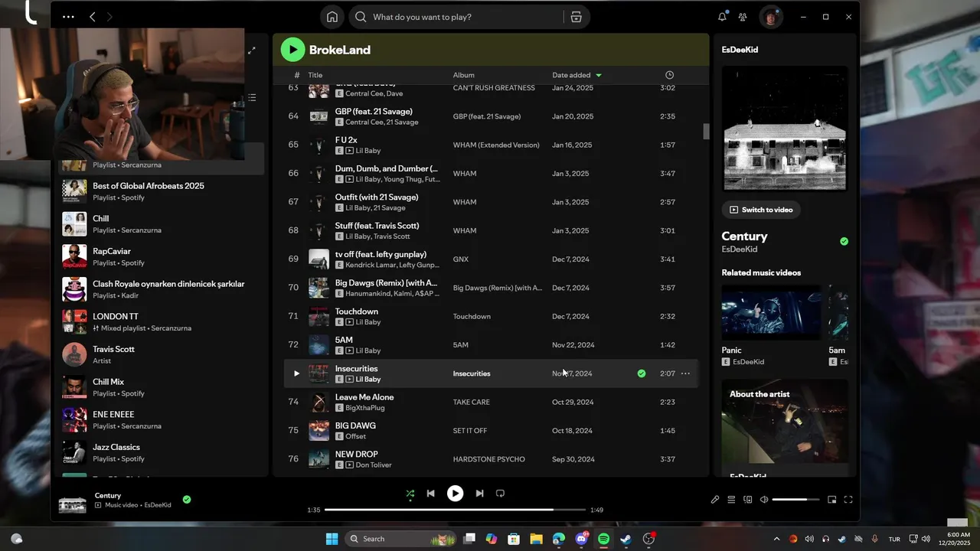Select the tv off (feat. lefty gunplay) track

381,254
